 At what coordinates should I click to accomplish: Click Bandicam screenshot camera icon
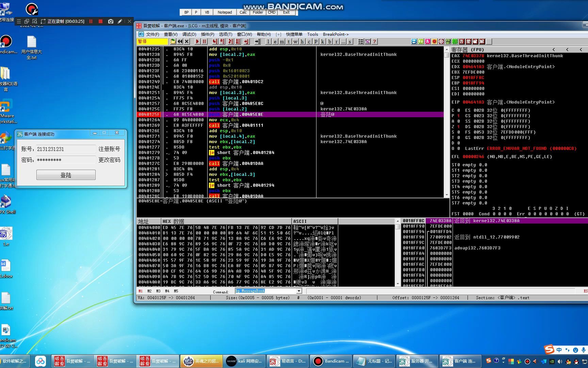[x=111, y=21]
